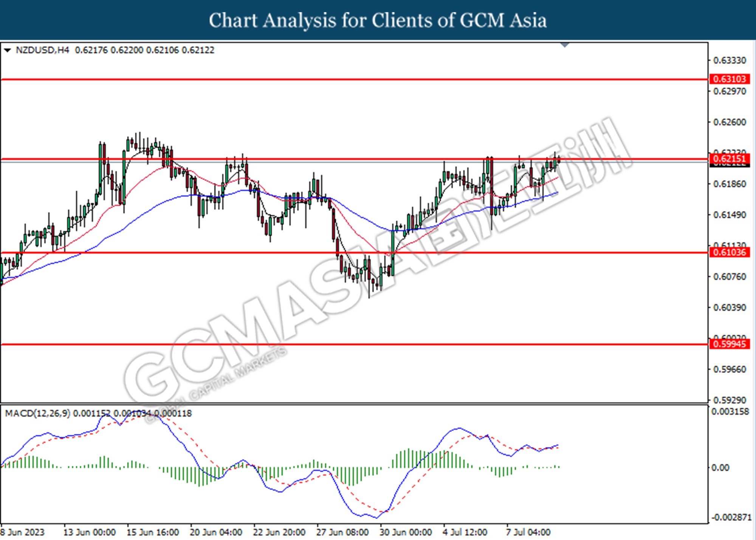Click the 20 Jun 04:00 time label

pos(216,532)
